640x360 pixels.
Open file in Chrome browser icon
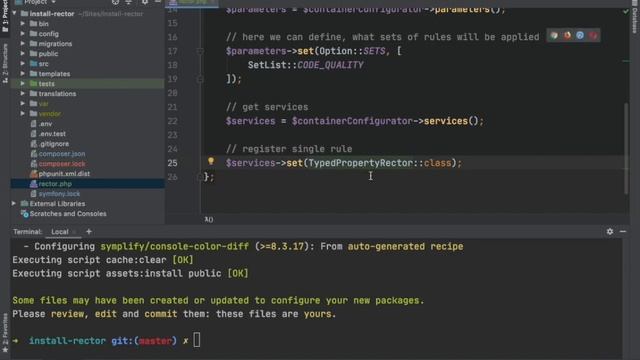(554, 36)
